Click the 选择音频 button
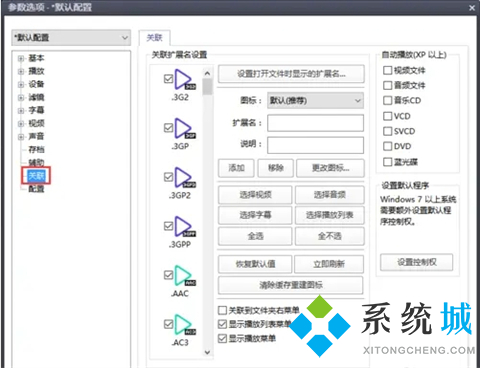480x368 pixels. tap(330, 195)
